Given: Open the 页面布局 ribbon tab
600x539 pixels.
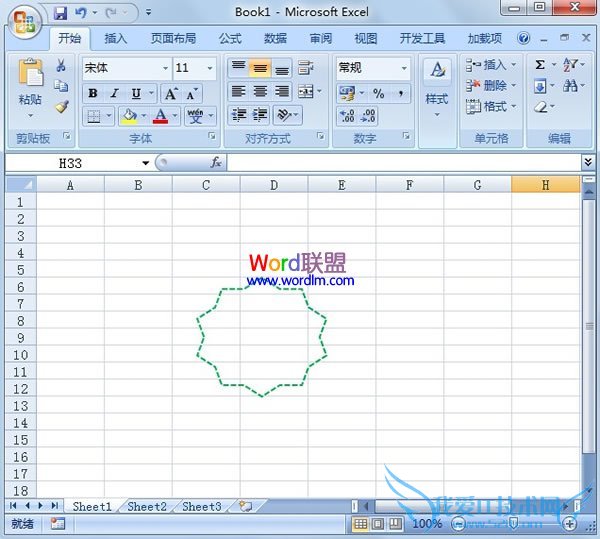Looking at the screenshot, I should pyautogui.click(x=173, y=38).
